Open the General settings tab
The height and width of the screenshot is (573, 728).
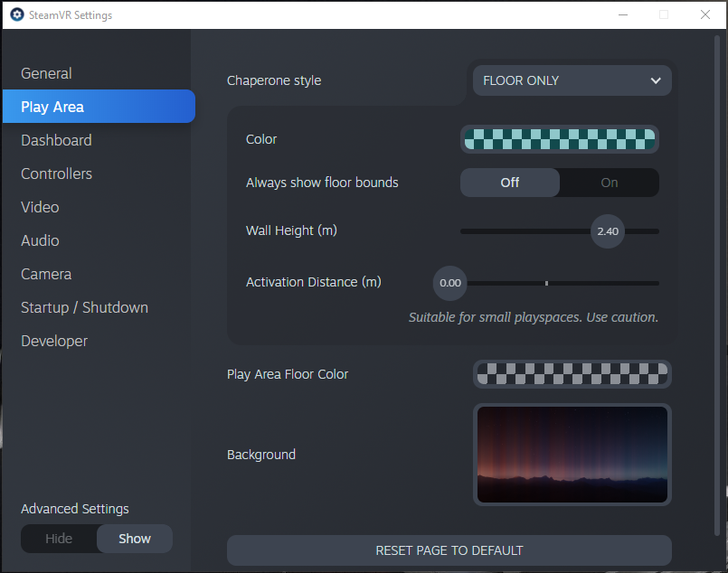(x=46, y=73)
